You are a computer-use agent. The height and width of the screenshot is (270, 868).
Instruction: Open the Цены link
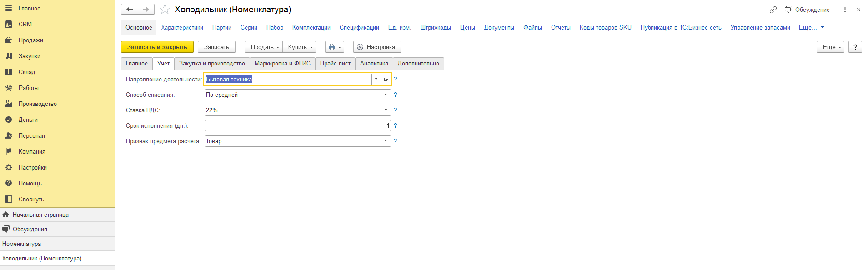point(467,27)
